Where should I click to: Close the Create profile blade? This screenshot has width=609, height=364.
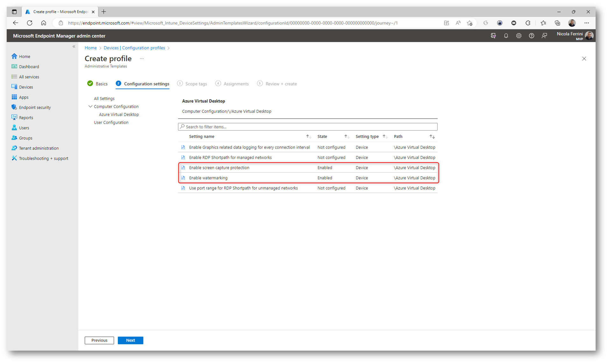(584, 59)
